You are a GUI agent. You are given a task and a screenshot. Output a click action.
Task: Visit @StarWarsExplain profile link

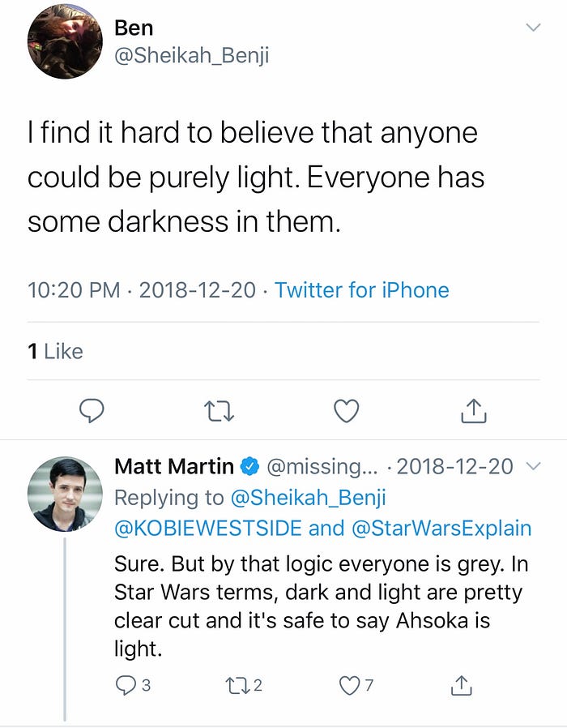443,528
